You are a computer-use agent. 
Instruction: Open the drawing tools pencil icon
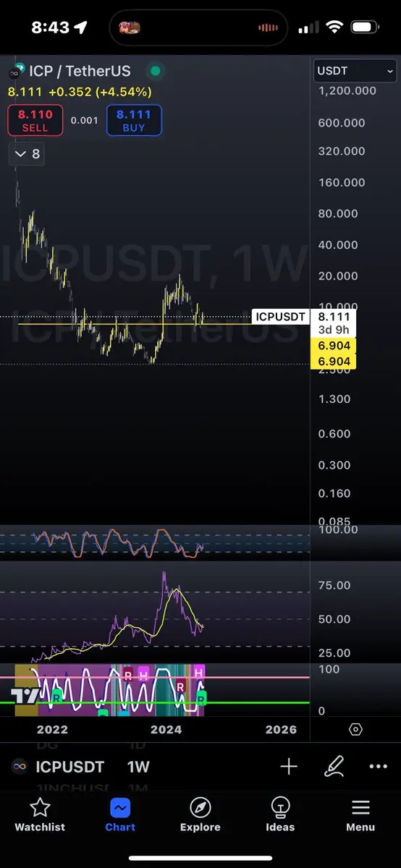[334, 767]
